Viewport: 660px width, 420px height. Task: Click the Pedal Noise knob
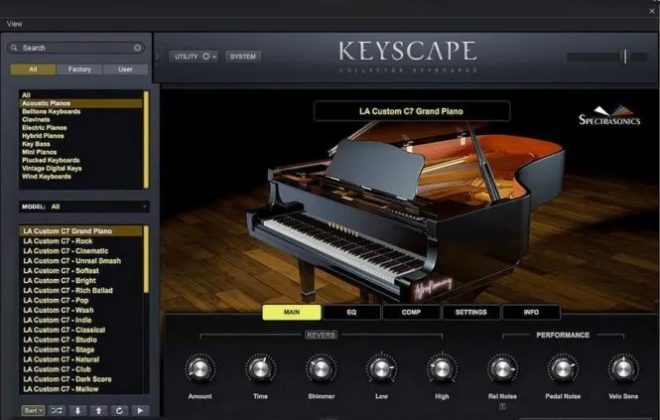click(x=563, y=369)
